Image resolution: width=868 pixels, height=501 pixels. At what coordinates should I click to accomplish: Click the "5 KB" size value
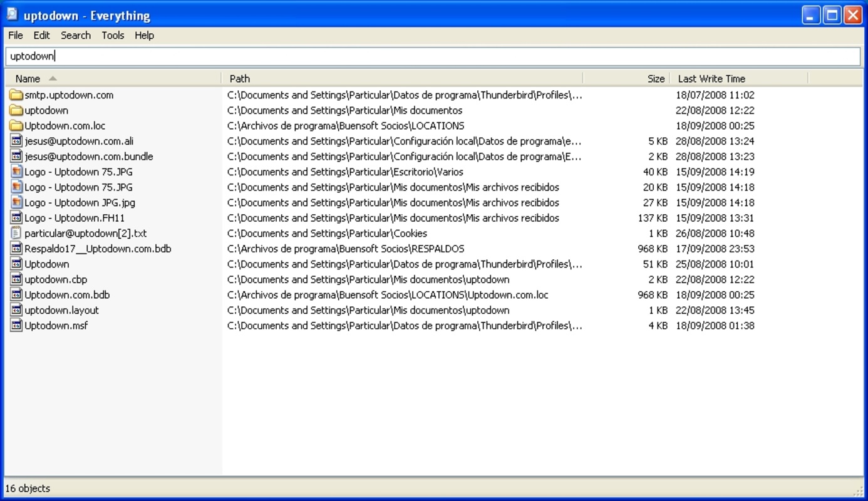coord(658,142)
